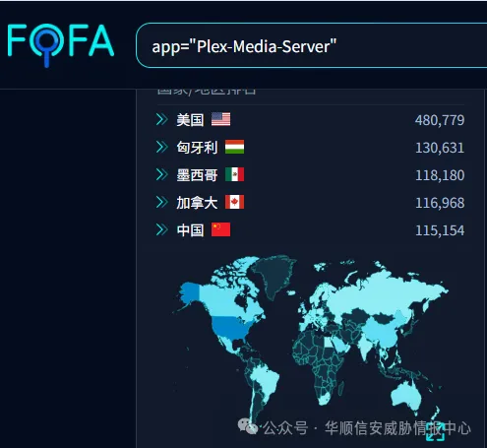Click the FOFA logo
Screen dimensions: 487x448
61,45
